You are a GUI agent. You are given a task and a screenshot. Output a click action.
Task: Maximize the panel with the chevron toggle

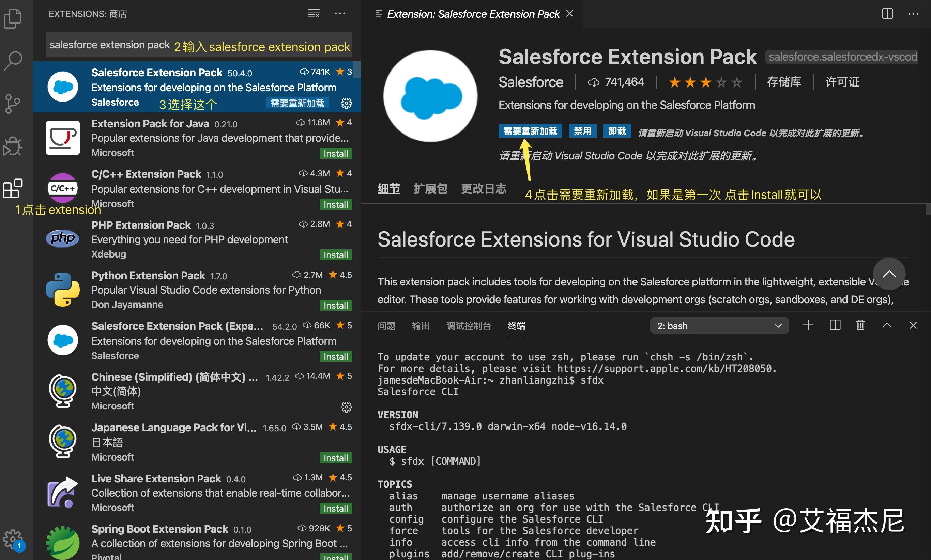(x=887, y=325)
